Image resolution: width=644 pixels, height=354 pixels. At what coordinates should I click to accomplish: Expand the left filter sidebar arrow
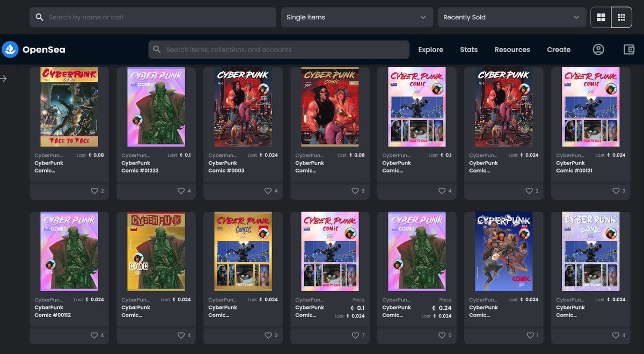pos(4,78)
